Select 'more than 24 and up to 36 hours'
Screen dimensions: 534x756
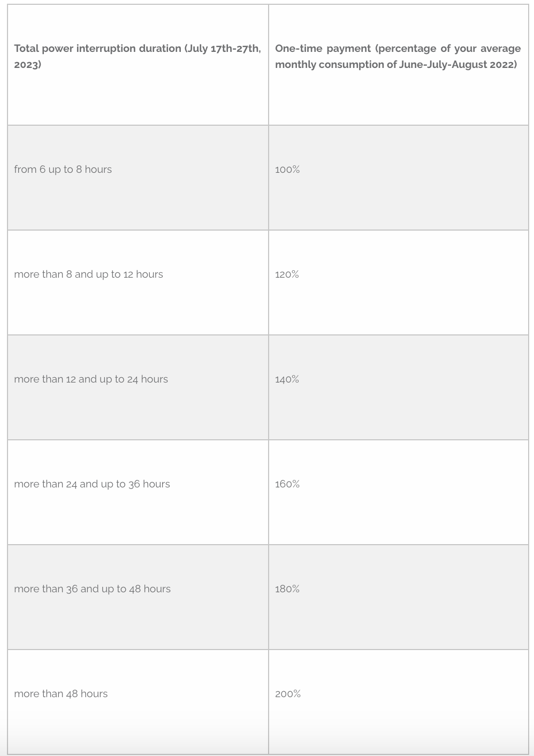point(92,484)
